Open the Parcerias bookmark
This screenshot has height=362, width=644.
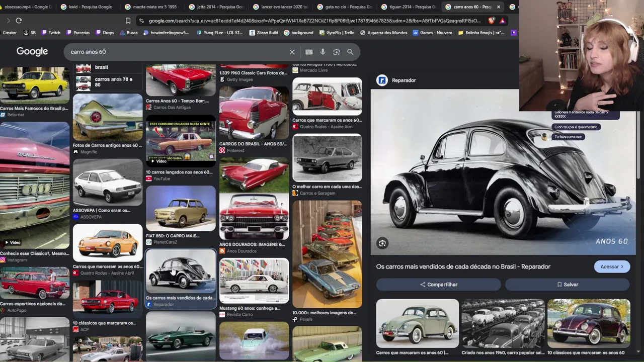77,33
